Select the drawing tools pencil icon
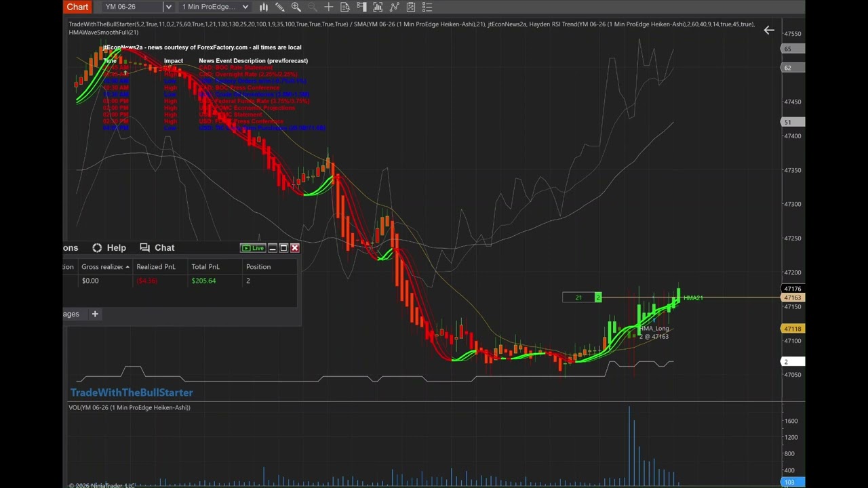 click(x=279, y=7)
